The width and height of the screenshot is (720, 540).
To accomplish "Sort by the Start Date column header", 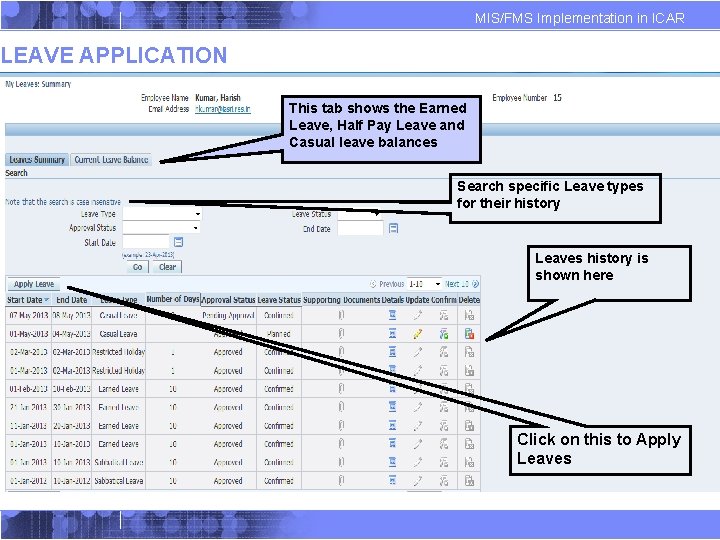I will coord(28,300).
